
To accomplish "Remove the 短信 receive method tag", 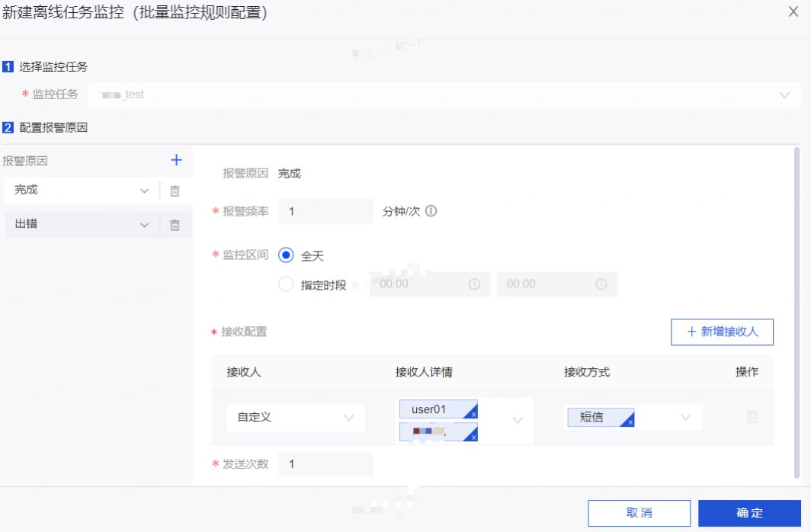I will (x=630, y=421).
